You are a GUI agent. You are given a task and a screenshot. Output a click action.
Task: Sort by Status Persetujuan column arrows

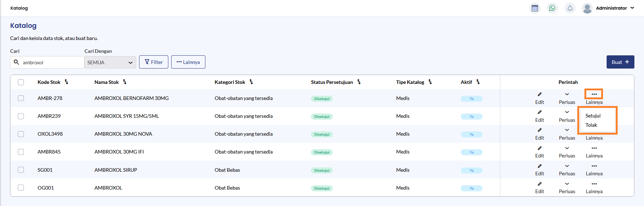coord(359,82)
